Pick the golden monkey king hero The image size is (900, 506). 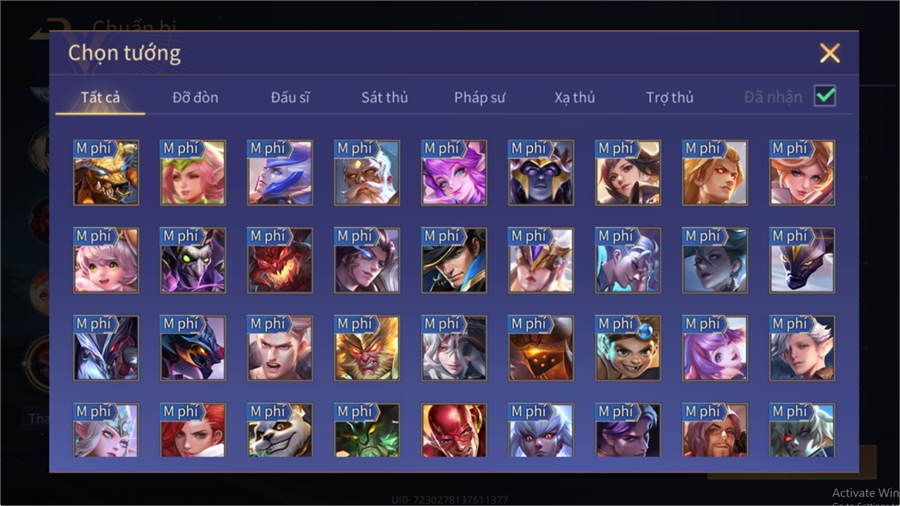coord(367,348)
